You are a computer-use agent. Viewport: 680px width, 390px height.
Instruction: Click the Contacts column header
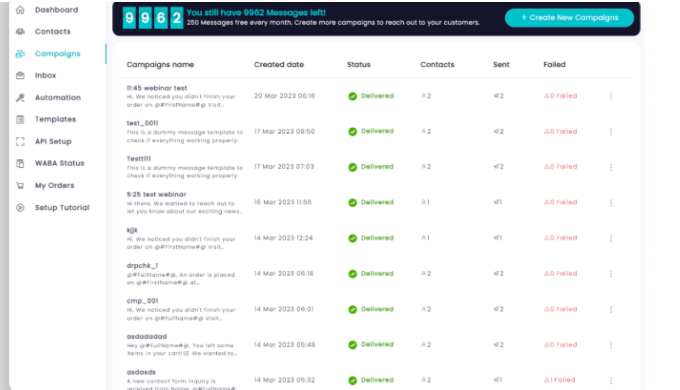(x=437, y=65)
